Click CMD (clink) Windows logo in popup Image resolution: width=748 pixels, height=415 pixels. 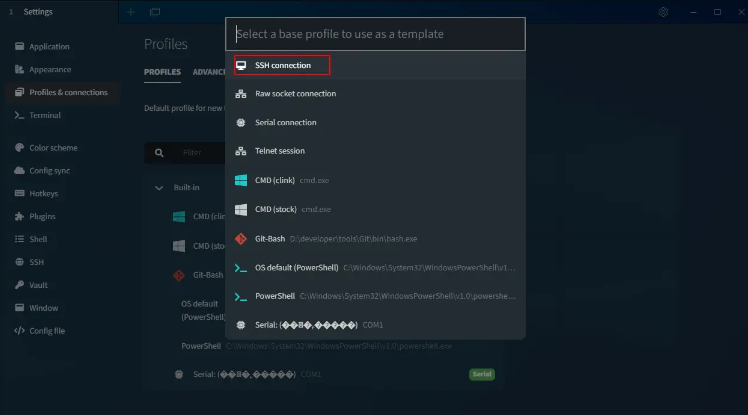coord(241,180)
